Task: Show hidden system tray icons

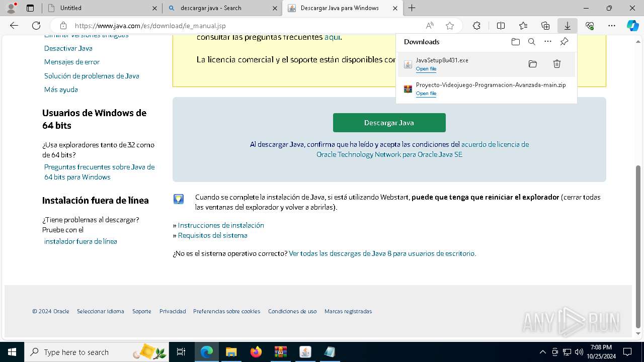Action: pyautogui.click(x=542, y=352)
